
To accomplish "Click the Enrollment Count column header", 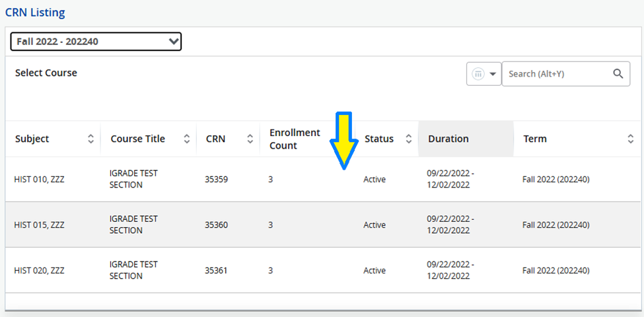I will (295, 139).
